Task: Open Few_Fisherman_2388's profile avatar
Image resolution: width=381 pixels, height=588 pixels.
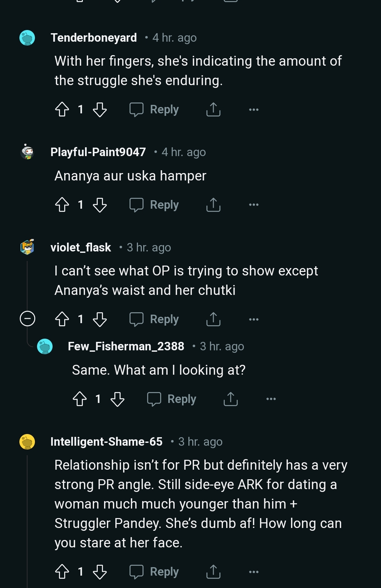Action: [45, 346]
